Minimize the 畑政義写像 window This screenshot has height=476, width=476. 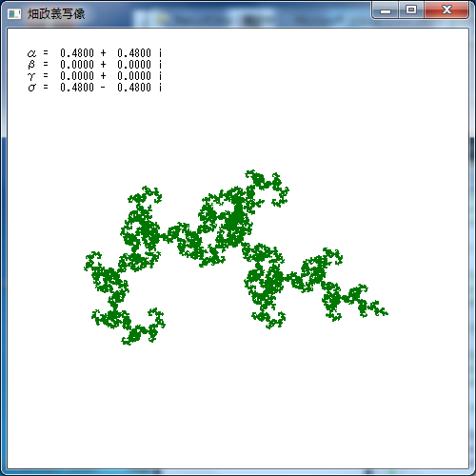coord(386,10)
